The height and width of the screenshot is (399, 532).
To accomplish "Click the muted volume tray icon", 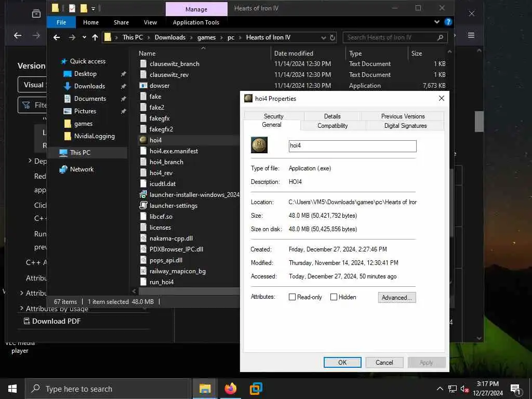I will pyautogui.click(x=464, y=389).
